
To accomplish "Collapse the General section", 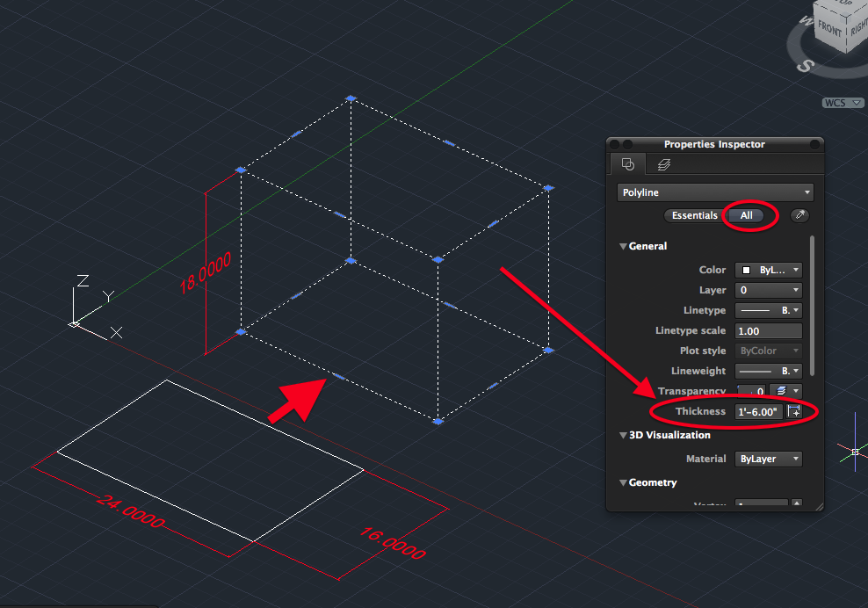I will pyautogui.click(x=624, y=246).
